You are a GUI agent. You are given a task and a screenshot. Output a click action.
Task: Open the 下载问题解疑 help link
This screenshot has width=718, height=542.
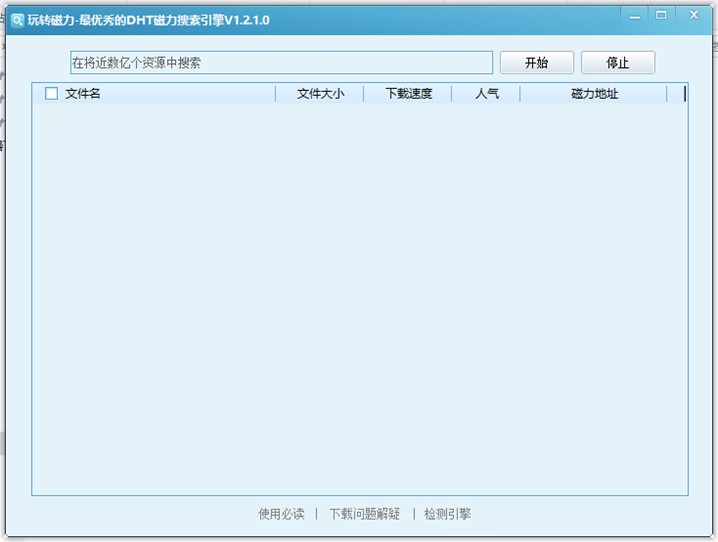click(x=364, y=514)
